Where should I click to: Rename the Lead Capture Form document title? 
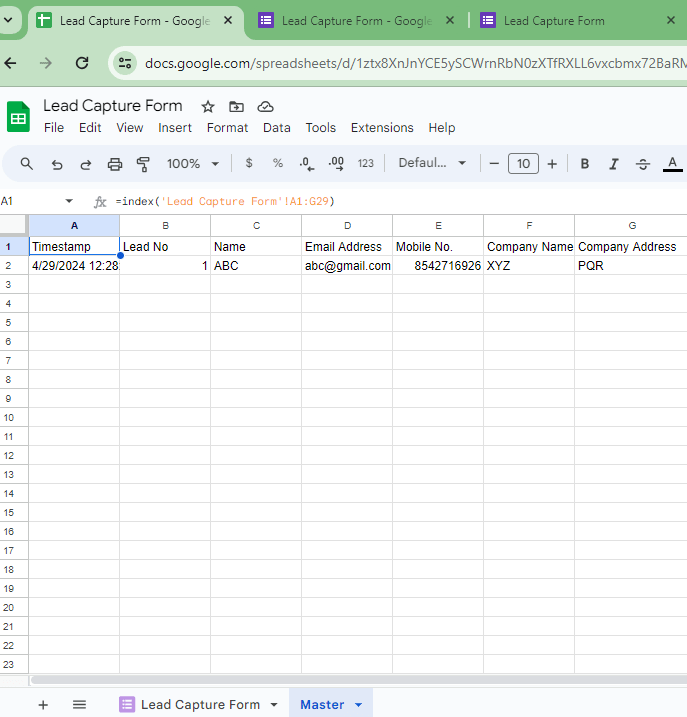(113, 106)
